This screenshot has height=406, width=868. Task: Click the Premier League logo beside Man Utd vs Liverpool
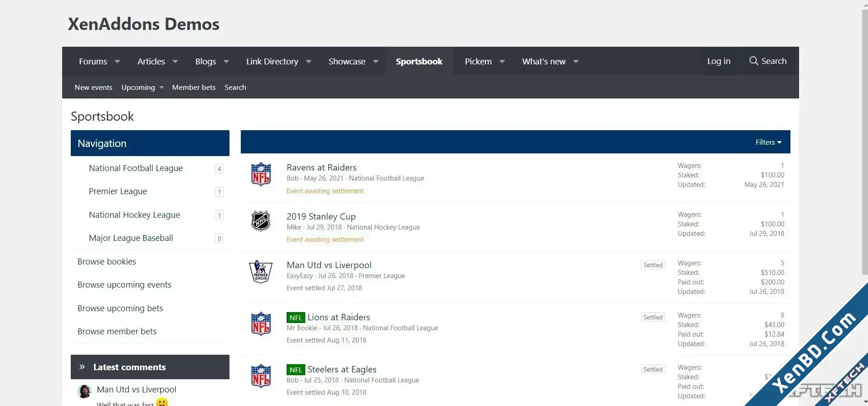(261, 272)
